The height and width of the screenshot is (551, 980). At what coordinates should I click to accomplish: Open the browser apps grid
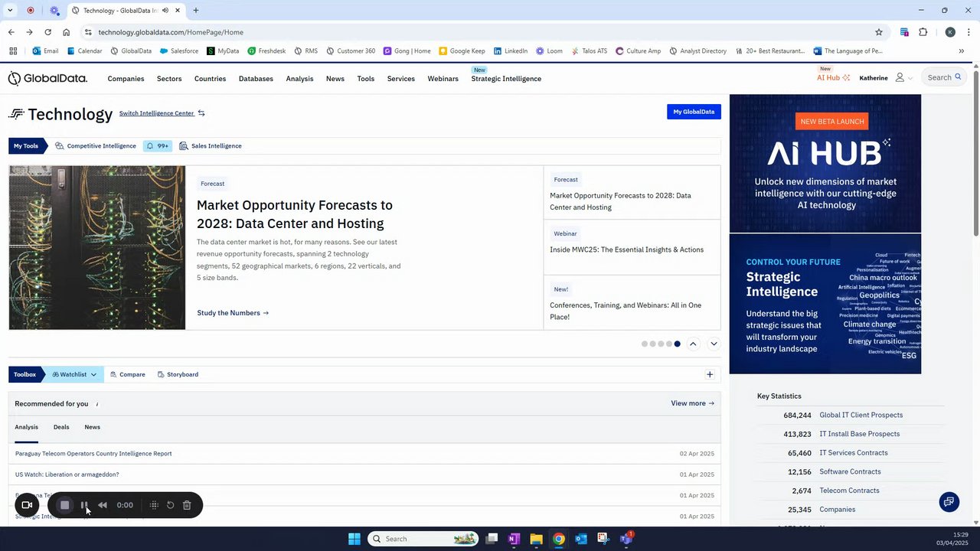pyautogui.click(x=13, y=51)
